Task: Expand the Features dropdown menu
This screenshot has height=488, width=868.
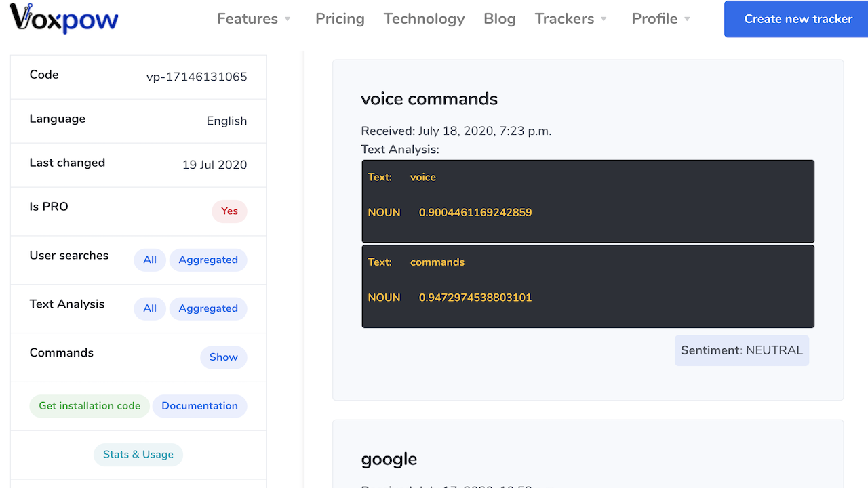Action: point(254,19)
